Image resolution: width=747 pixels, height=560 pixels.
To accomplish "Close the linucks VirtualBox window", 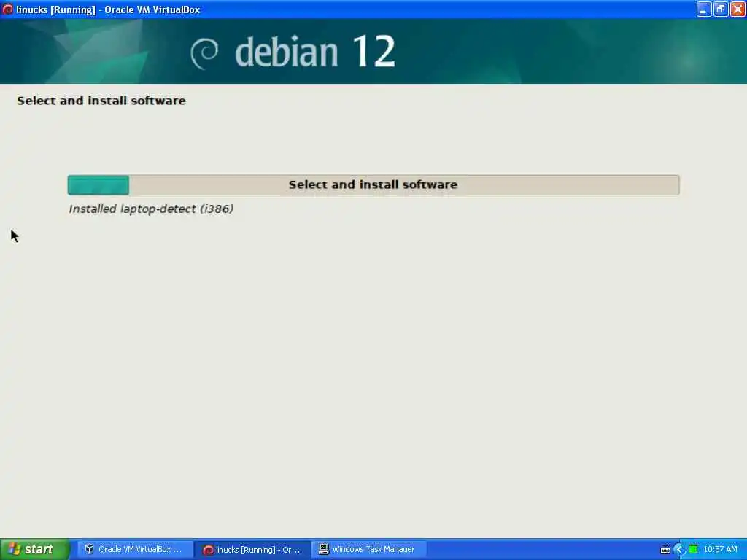I will pos(738,9).
